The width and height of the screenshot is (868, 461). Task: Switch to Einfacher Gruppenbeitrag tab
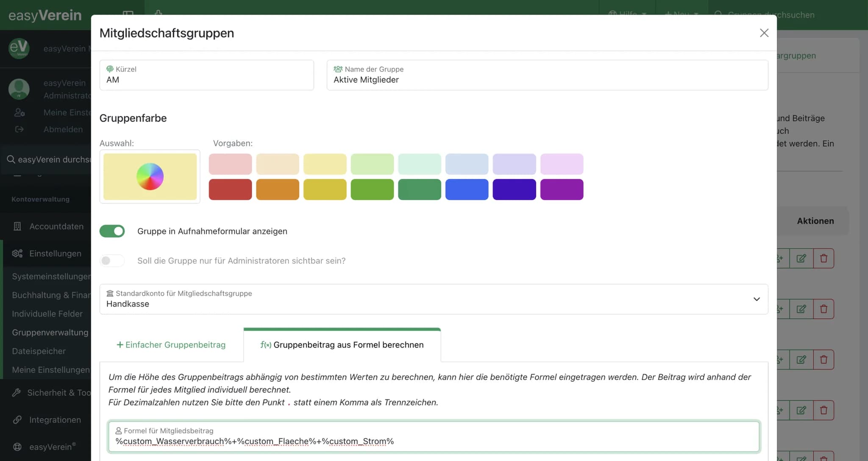171,345
